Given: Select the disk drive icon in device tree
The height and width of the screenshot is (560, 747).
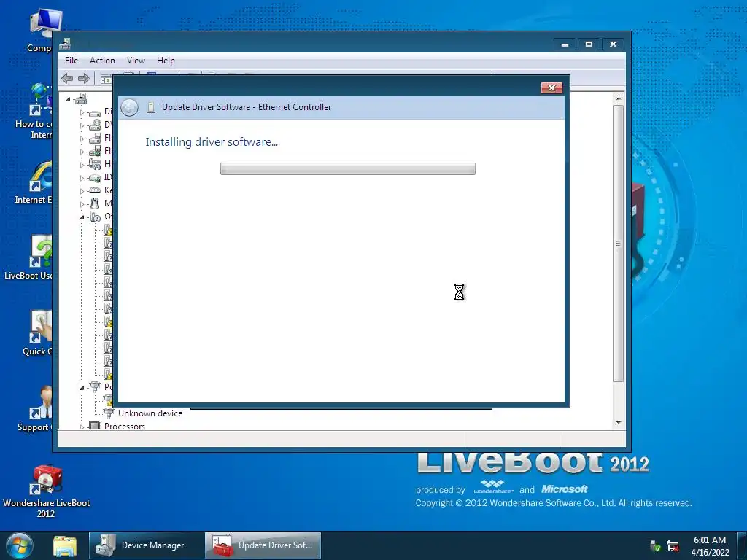Looking at the screenshot, I should click(95, 112).
